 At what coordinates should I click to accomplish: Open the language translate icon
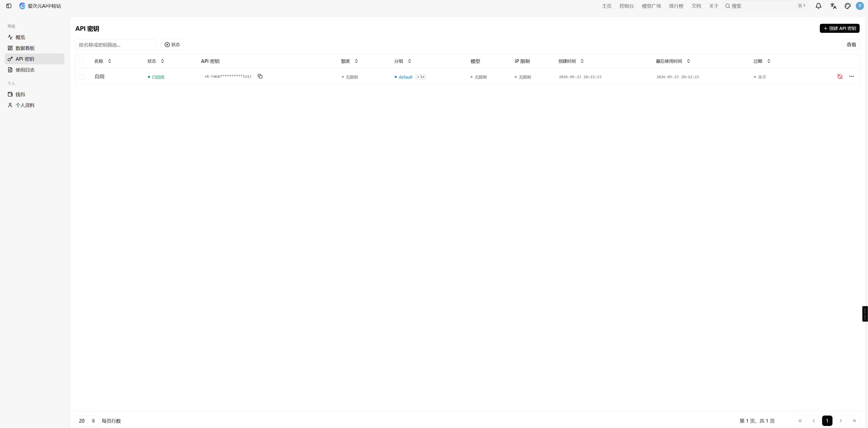tap(833, 6)
